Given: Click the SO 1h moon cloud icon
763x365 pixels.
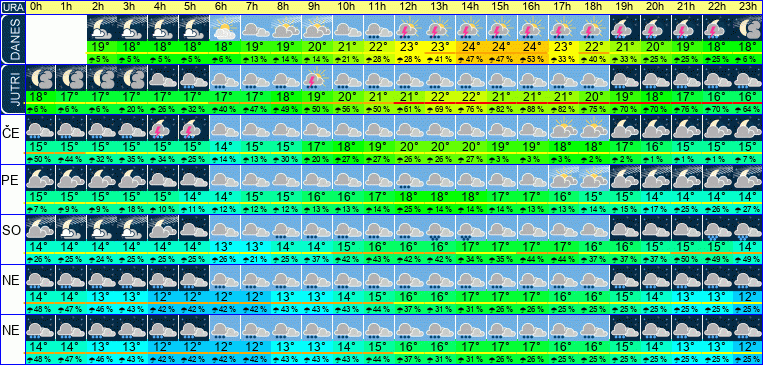Looking at the screenshot, I should 71,228.
